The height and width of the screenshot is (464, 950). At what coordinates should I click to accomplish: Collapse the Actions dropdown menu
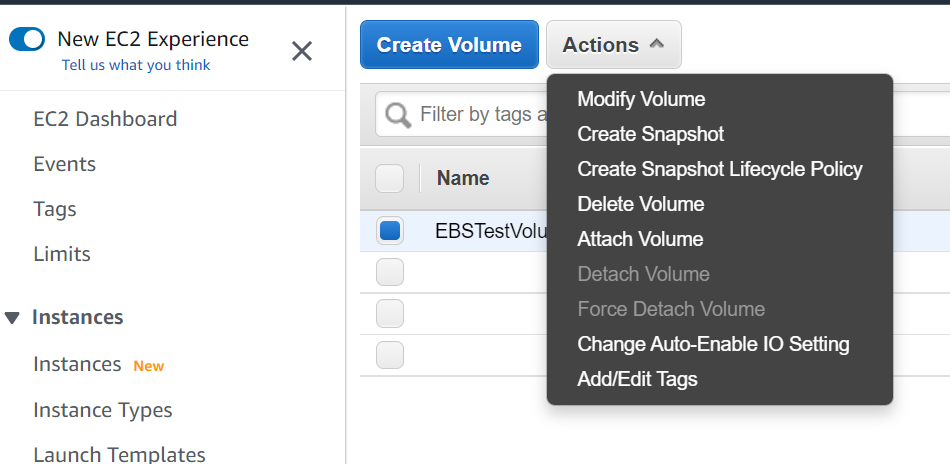(614, 44)
